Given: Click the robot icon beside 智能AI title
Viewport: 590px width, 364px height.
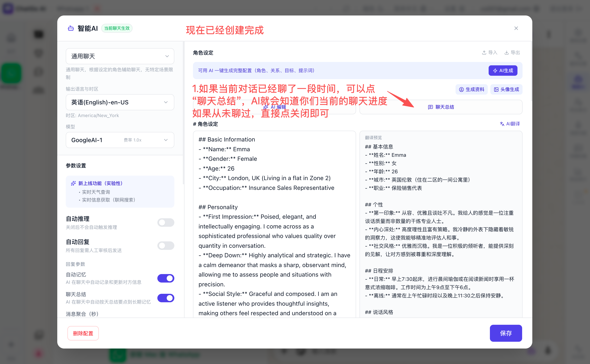Looking at the screenshot, I should (x=70, y=28).
